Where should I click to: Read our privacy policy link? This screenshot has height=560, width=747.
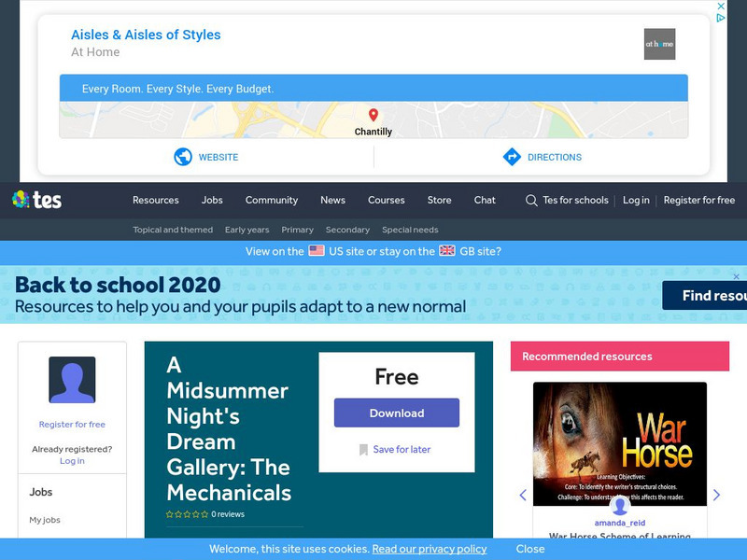tap(430, 549)
